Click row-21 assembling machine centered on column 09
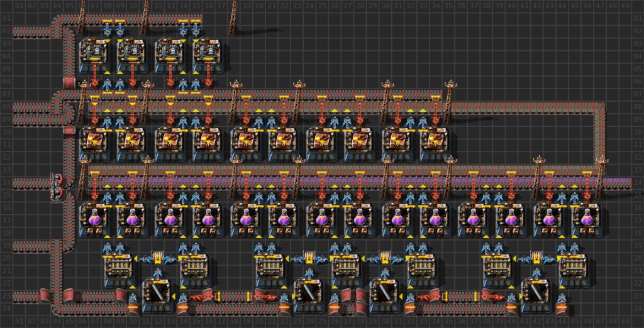The image size is (644, 328). (119, 270)
